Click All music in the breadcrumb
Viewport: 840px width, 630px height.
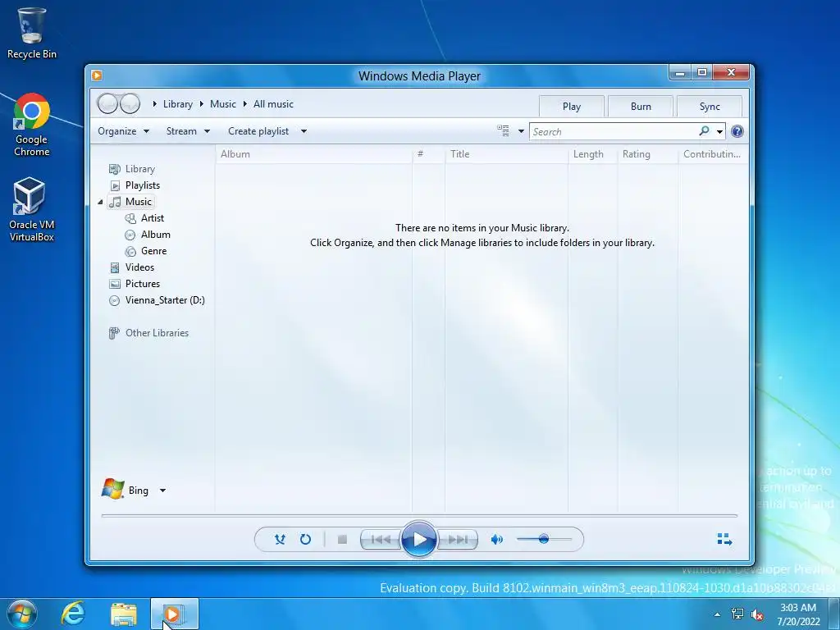coord(273,104)
